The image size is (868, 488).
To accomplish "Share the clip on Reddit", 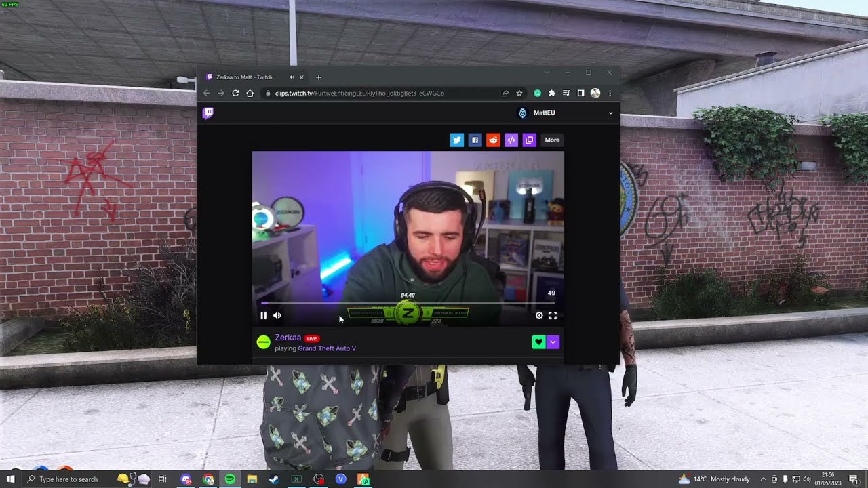I will (x=493, y=140).
